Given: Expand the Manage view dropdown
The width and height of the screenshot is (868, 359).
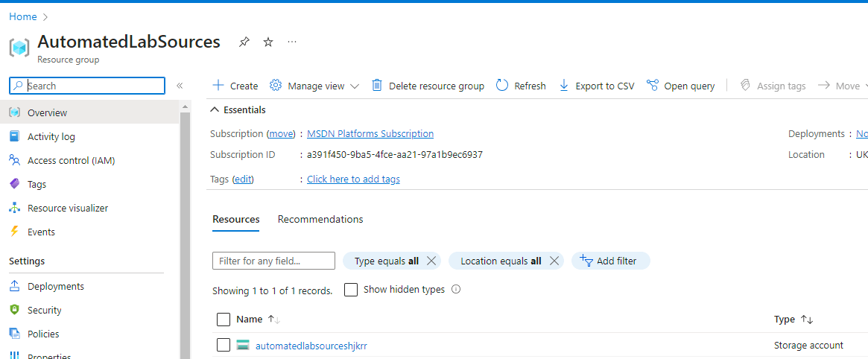Looking at the screenshot, I should (354, 86).
